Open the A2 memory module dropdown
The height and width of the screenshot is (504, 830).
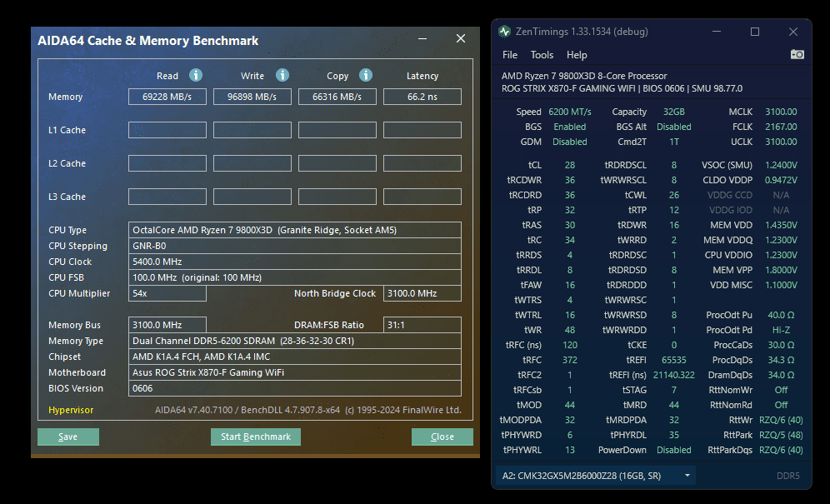pos(596,476)
